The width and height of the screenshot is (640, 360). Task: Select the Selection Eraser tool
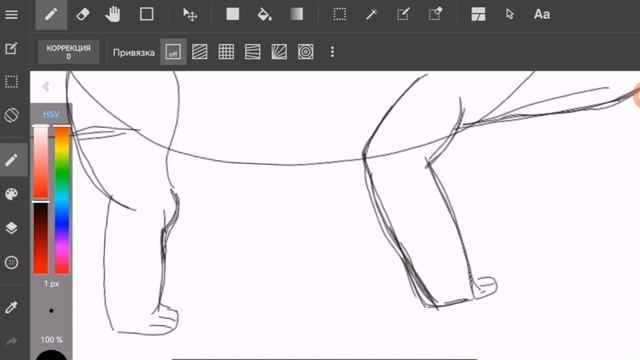pyautogui.click(x=435, y=14)
